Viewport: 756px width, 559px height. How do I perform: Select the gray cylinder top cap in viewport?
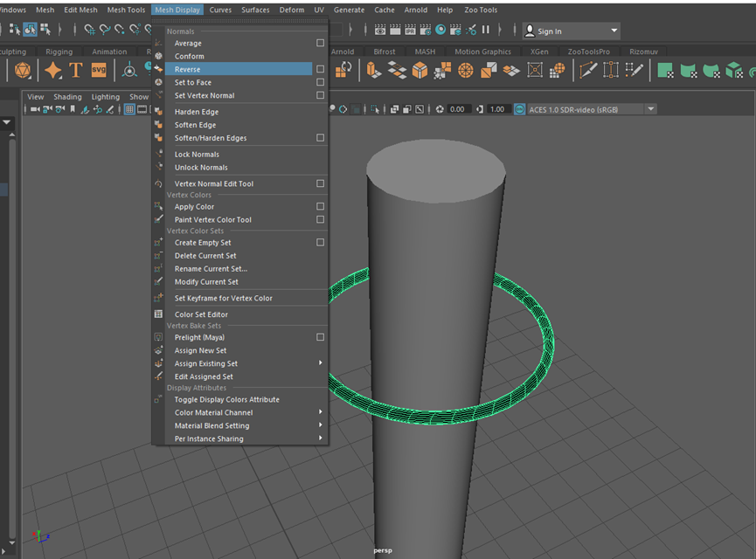pos(436,171)
